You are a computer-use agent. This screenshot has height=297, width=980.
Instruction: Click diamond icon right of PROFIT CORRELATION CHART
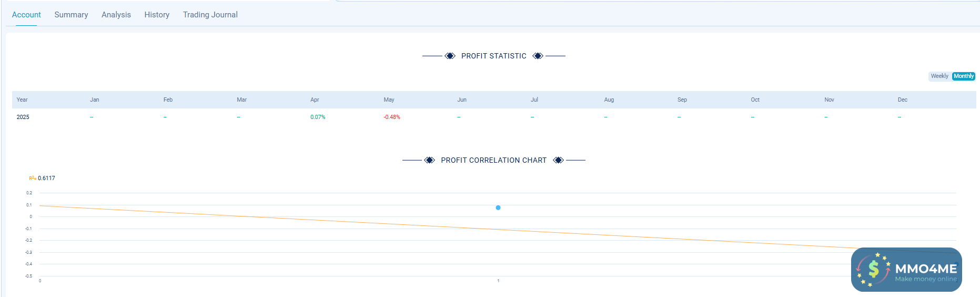[559, 160]
